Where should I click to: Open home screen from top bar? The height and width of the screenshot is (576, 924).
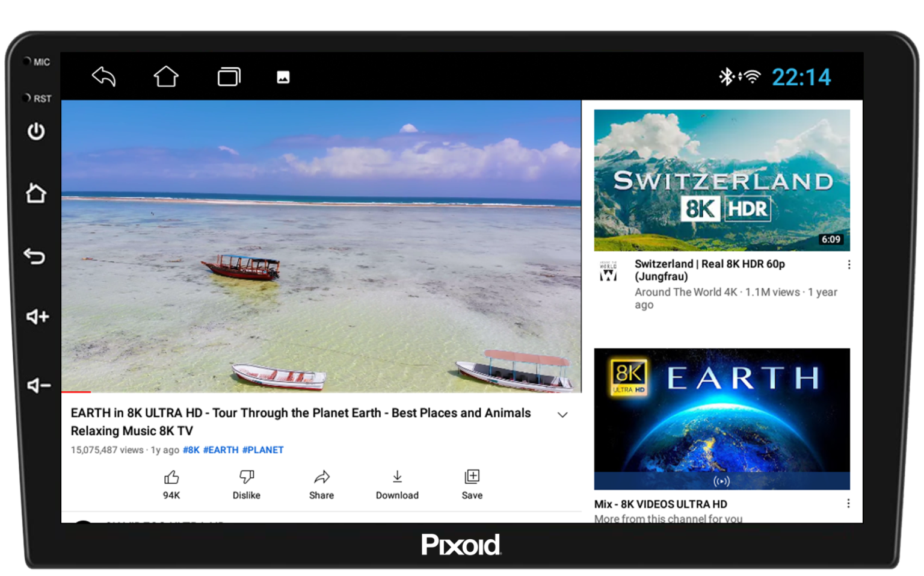pyautogui.click(x=166, y=76)
